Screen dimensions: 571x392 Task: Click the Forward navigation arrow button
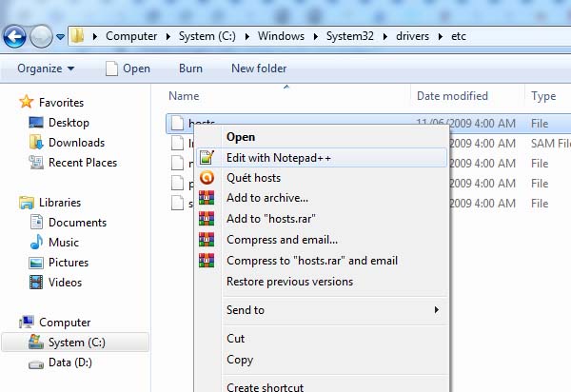(x=41, y=36)
